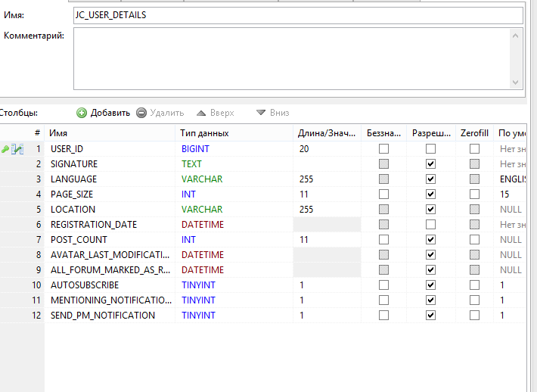Image resolution: width=537 pixels, height=392 pixels.
Task: Open BIGINT data type cell of USER_ID
Action: [234, 149]
